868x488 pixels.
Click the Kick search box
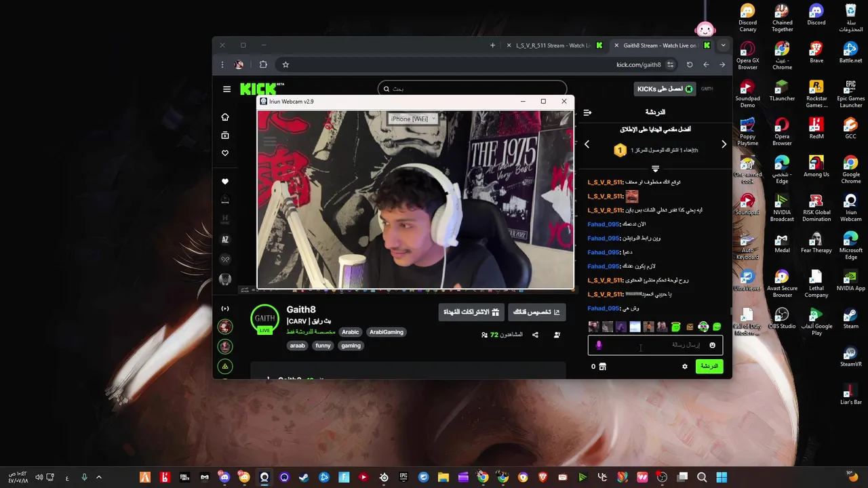[472, 89]
